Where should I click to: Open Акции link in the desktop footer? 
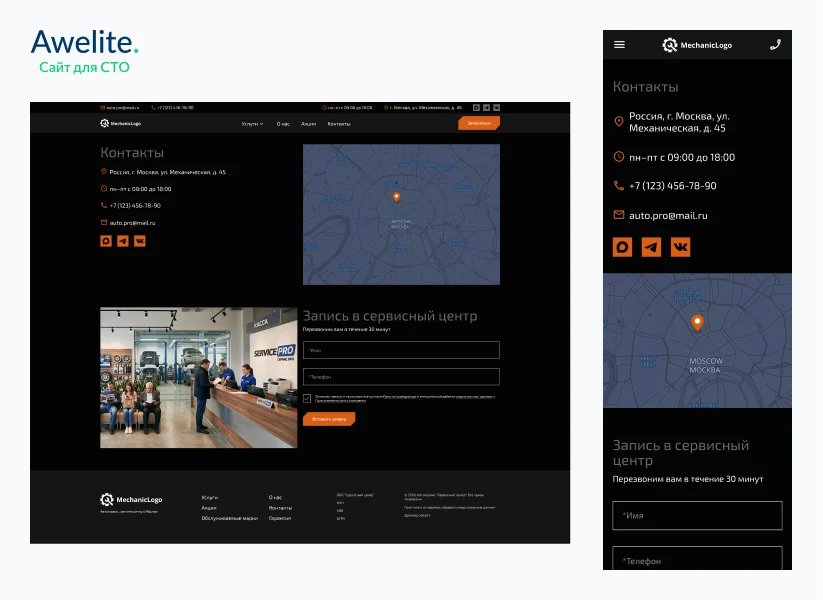click(x=209, y=508)
